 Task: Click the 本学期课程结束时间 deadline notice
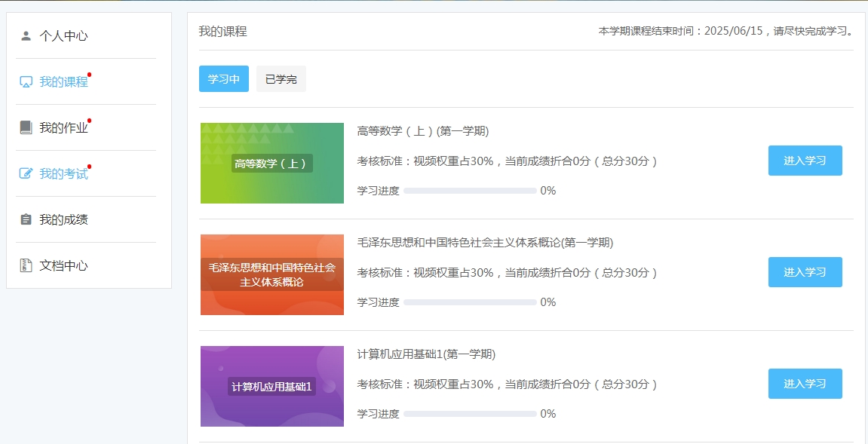[725, 32]
